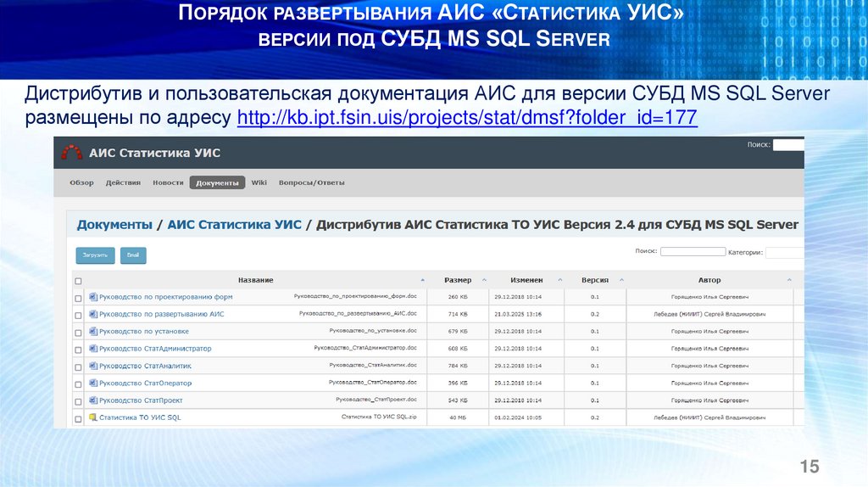Open the Вопросы/Ответы tab

[x=311, y=182]
